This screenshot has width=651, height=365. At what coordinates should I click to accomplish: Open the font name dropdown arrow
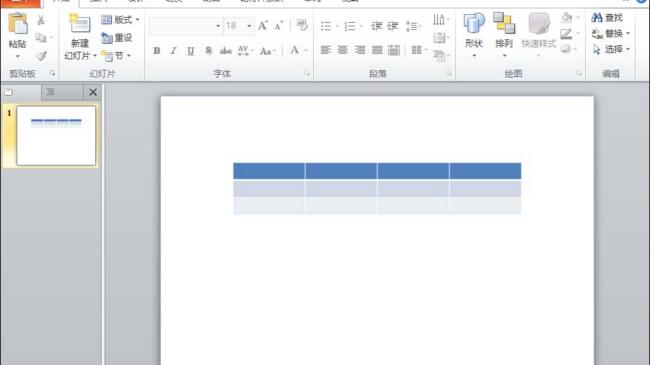pos(218,26)
